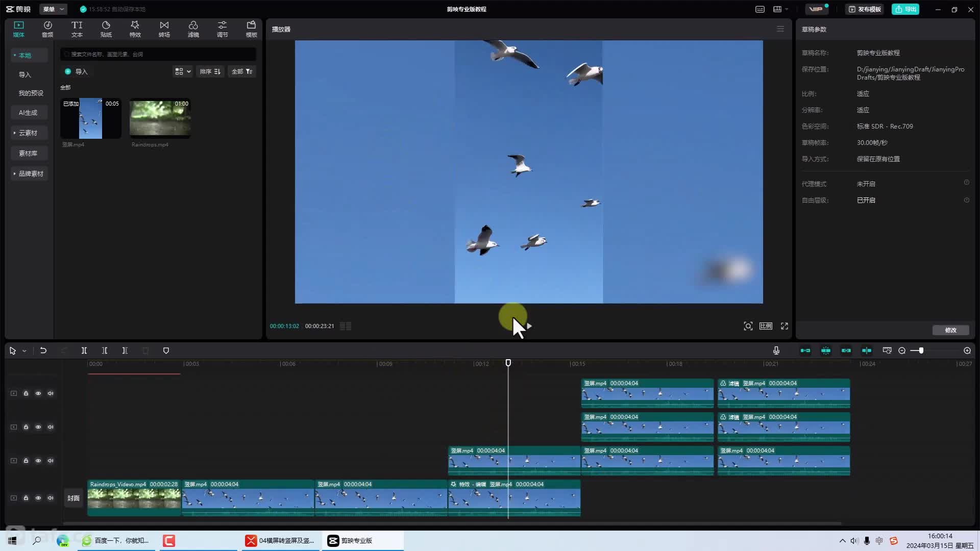Click the timeline zoom slider handle
Screen dimensions: 980x551
pyautogui.click(x=921, y=350)
